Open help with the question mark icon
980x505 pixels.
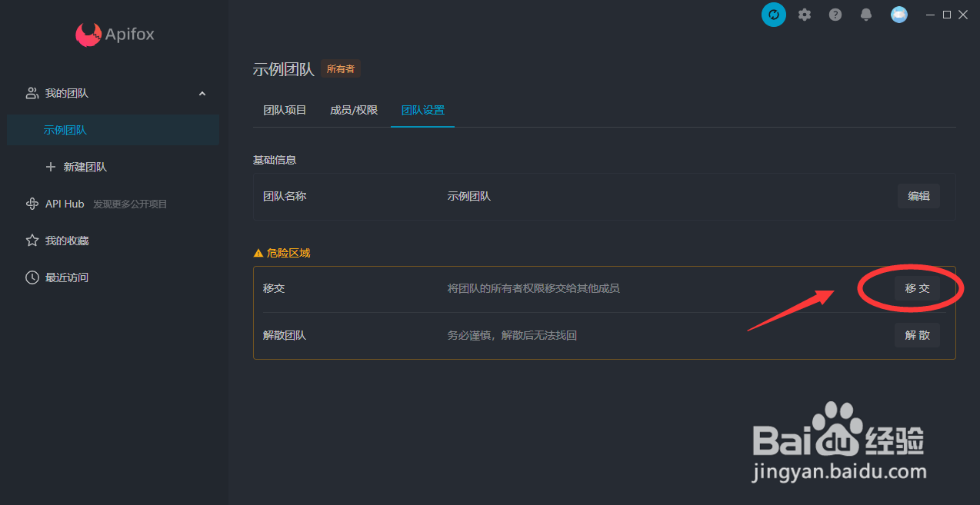(x=835, y=15)
